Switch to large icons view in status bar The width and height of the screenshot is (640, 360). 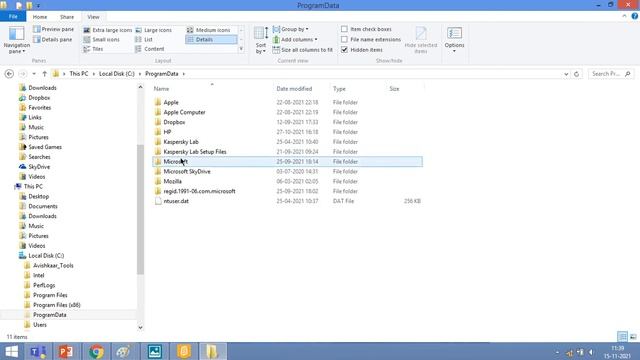(633, 337)
